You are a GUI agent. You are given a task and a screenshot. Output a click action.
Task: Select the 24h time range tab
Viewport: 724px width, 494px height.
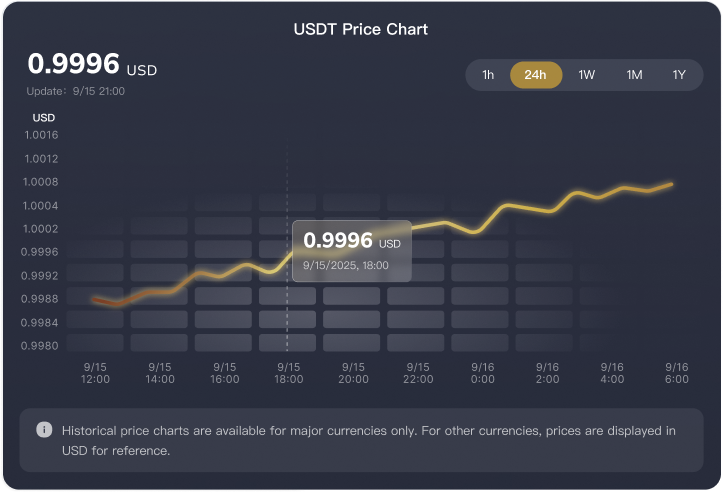click(535, 75)
